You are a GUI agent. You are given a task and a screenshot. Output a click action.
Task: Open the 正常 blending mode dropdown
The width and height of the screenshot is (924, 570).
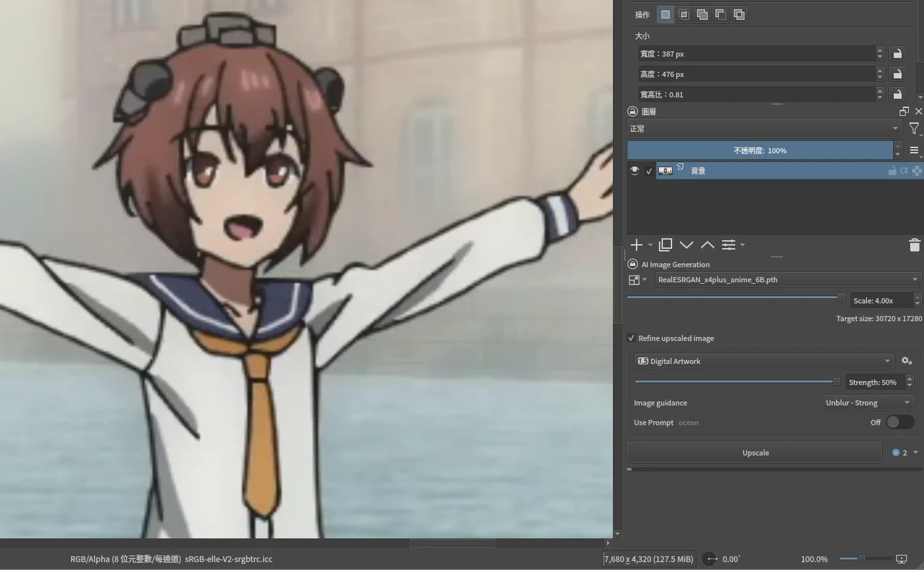coord(764,129)
